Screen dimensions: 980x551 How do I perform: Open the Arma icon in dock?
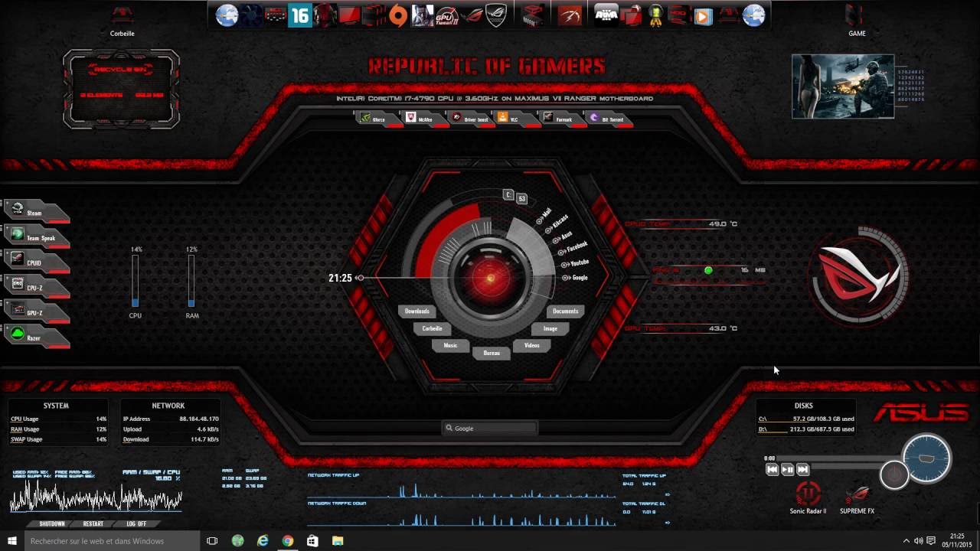pyautogui.click(x=607, y=15)
